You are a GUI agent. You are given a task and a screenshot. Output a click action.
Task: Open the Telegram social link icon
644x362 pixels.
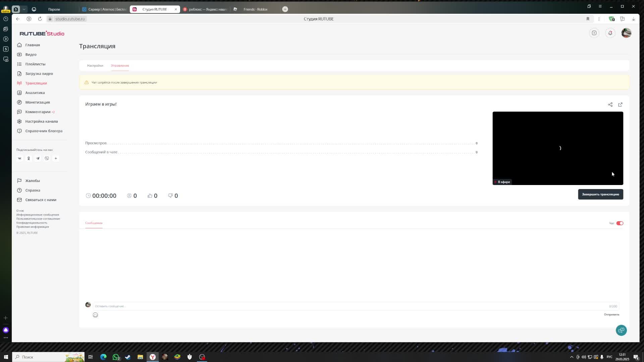coord(38,158)
